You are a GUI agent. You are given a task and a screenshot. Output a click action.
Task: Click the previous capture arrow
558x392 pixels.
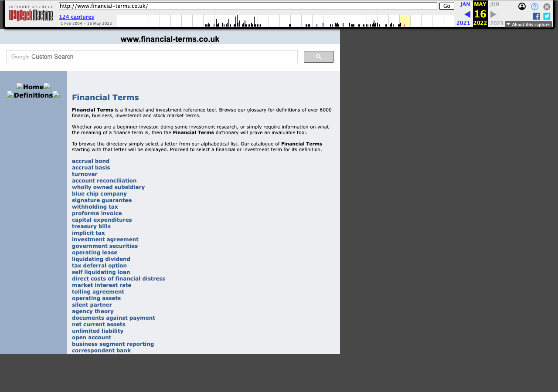point(467,14)
